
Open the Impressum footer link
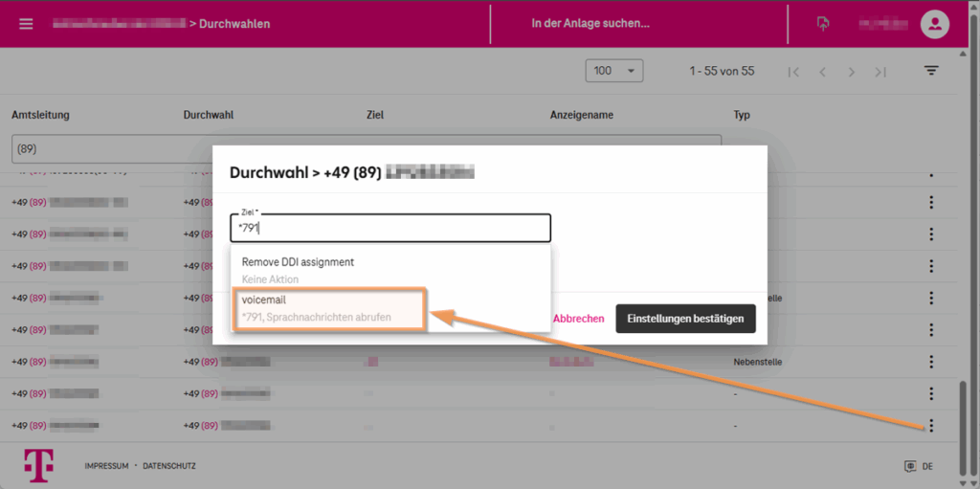[106, 466]
